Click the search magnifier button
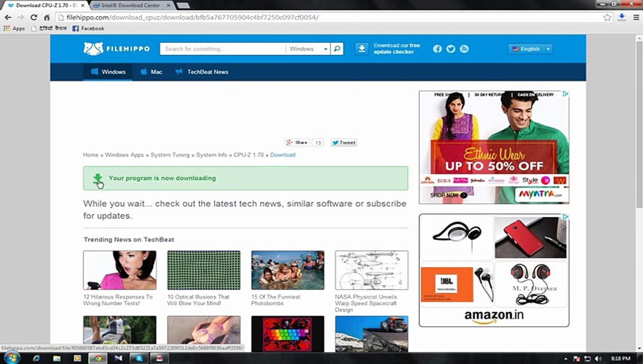 point(337,49)
